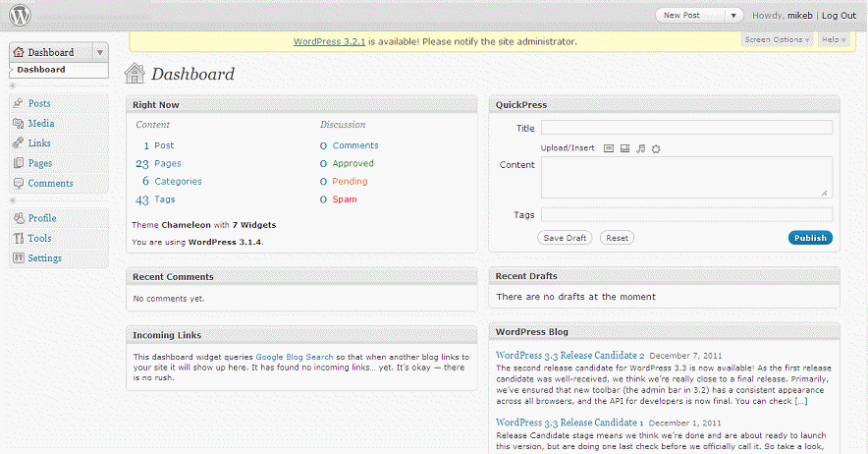868x454 pixels.
Task: Open WordPress 3.3 Release Candidate 1 article
Action: (x=570, y=423)
